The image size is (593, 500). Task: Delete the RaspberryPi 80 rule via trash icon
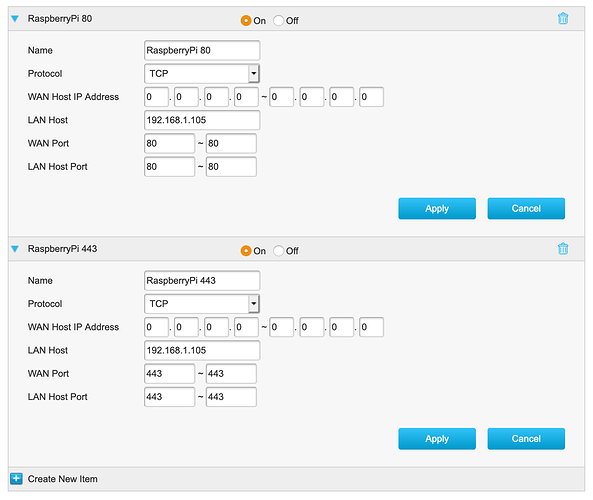click(x=563, y=18)
